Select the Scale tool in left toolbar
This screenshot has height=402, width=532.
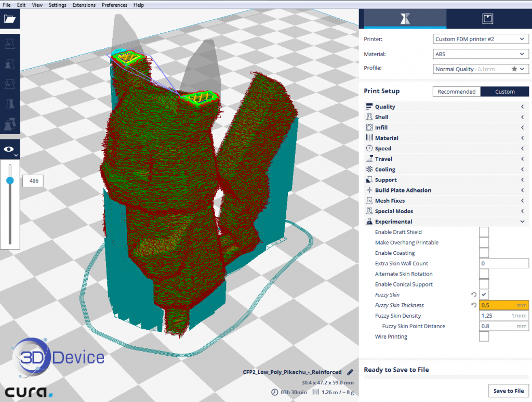10,64
